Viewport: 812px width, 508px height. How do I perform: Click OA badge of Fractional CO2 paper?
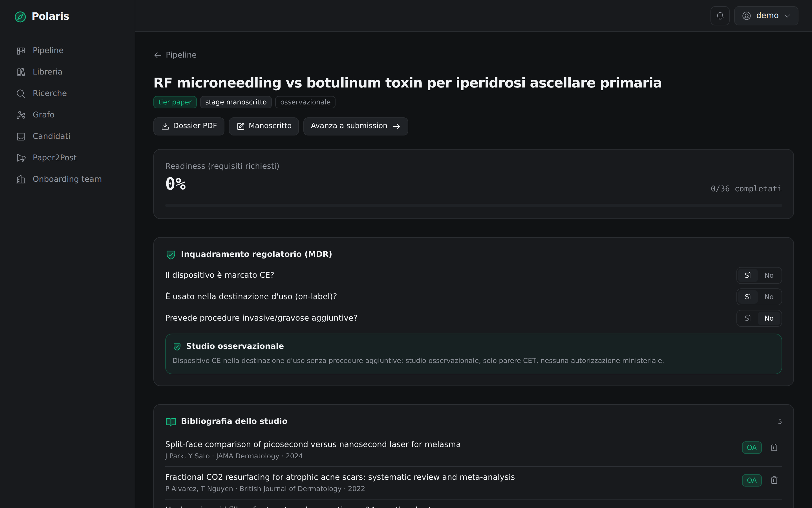(752, 480)
